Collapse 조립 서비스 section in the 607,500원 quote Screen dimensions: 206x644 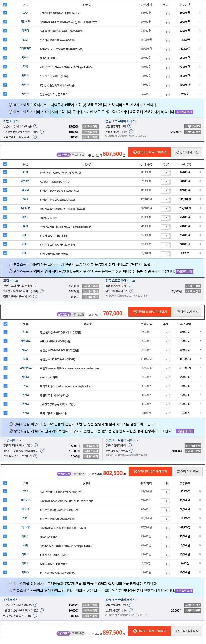click(x=12, y=121)
